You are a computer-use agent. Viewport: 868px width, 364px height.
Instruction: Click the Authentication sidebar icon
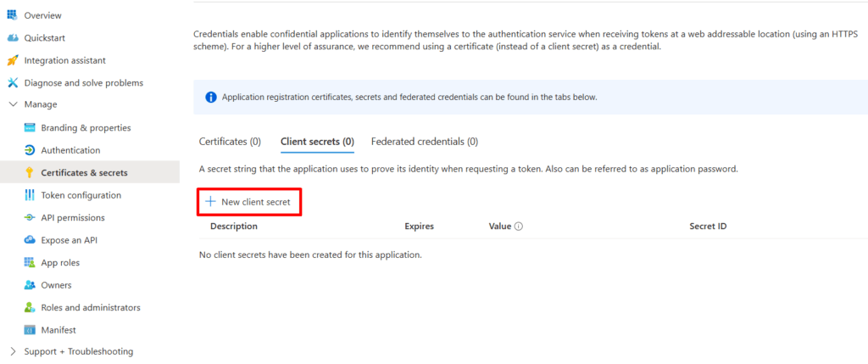30,150
